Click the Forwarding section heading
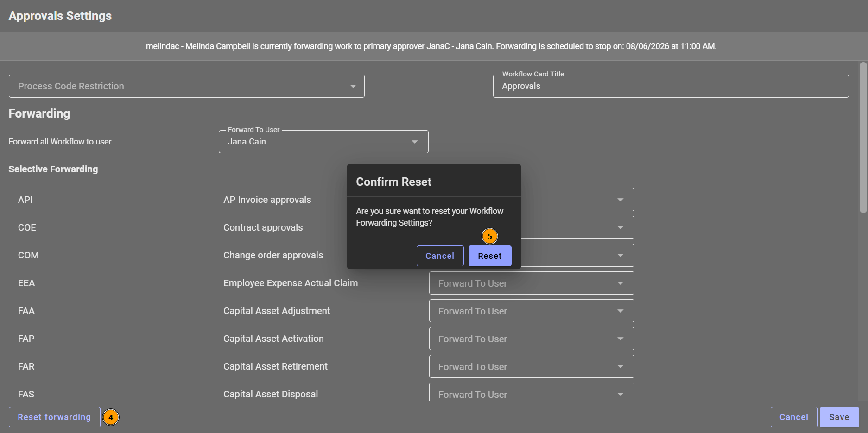Viewport: 868px width, 433px height. [39, 113]
